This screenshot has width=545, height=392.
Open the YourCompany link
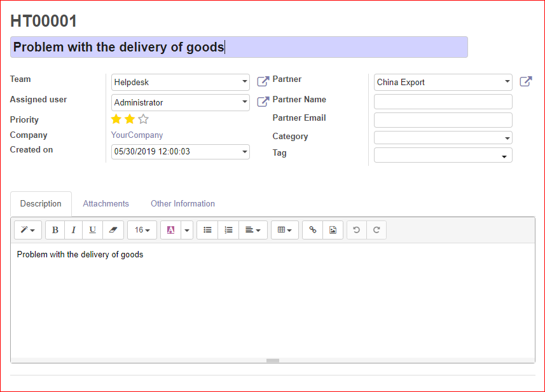pos(137,135)
